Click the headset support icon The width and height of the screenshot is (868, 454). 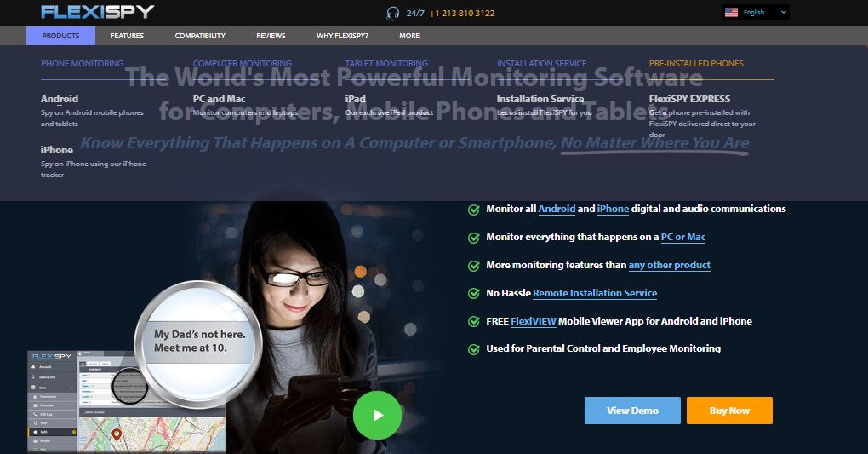[x=392, y=14]
